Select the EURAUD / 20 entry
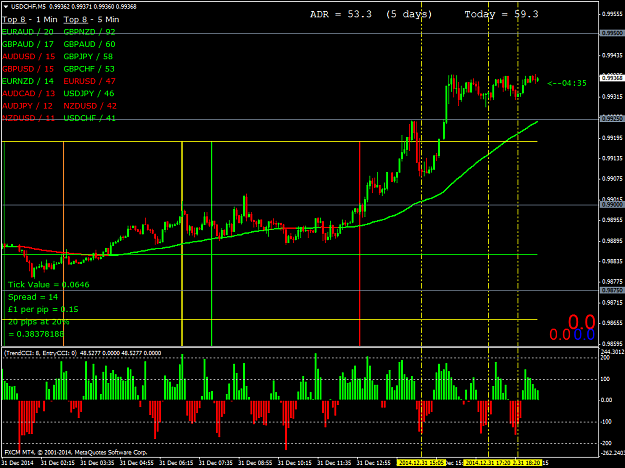625x468 pixels. 28,32
